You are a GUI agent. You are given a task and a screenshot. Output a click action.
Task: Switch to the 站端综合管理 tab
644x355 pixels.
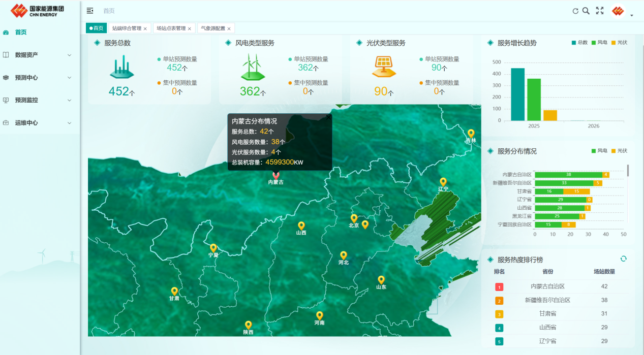127,28
